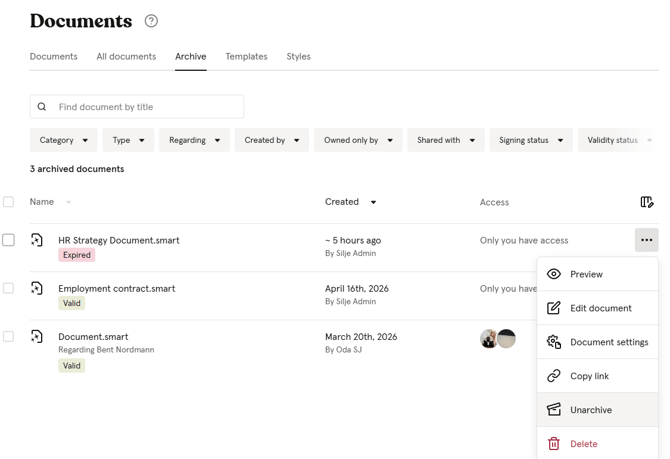This screenshot has width=670, height=459.
Task: Expand the Category filter dropdown
Action: click(x=64, y=140)
